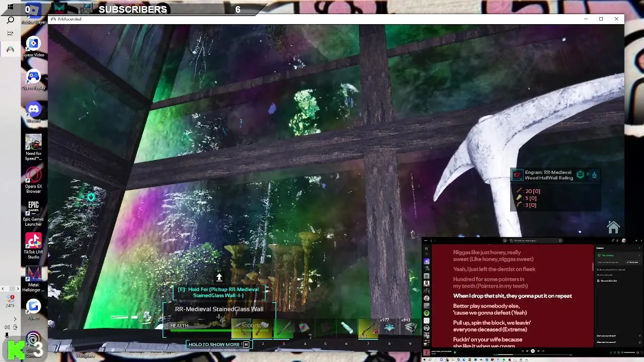Select the x893 stack in hotbar slot 9

(410, 328)
